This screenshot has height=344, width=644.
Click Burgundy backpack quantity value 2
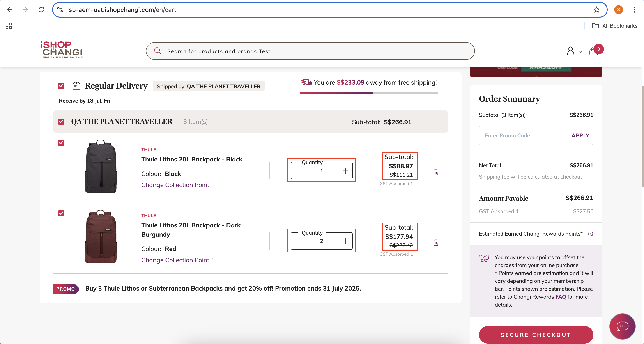pyautogui.click(x=322, y=241)
